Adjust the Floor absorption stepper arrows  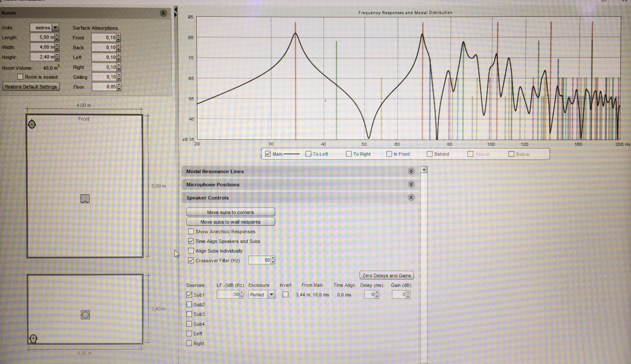(x=119, y=86)
